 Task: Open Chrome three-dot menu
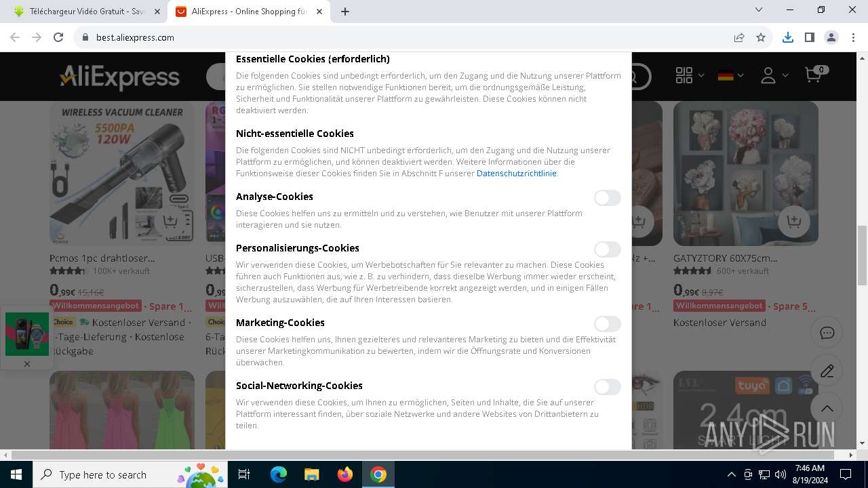coord(852,37)
